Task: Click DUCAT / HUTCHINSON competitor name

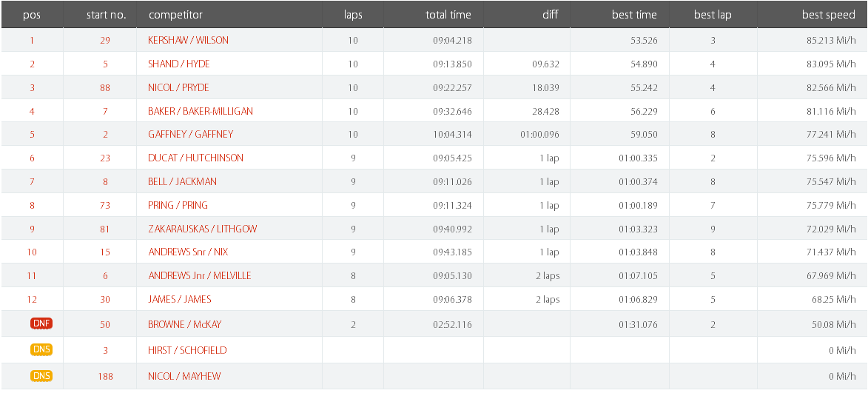Action: click(x=195, y=158)
